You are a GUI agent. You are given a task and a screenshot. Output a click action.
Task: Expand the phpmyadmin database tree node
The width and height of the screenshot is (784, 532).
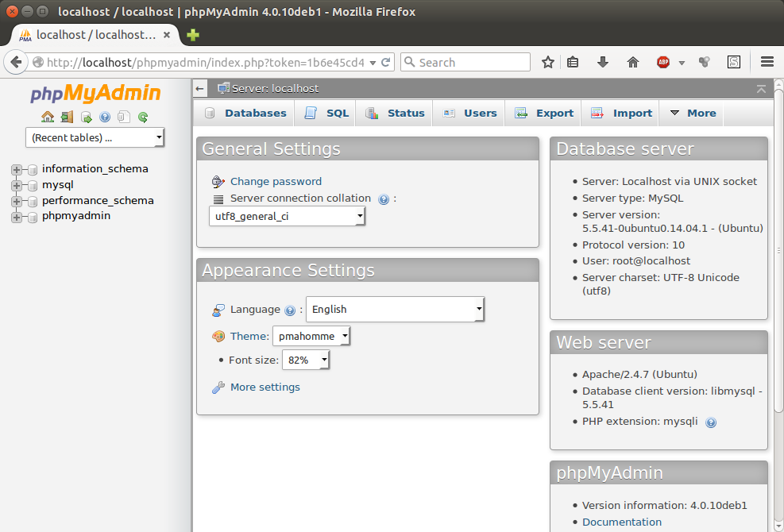click(17, 217)
